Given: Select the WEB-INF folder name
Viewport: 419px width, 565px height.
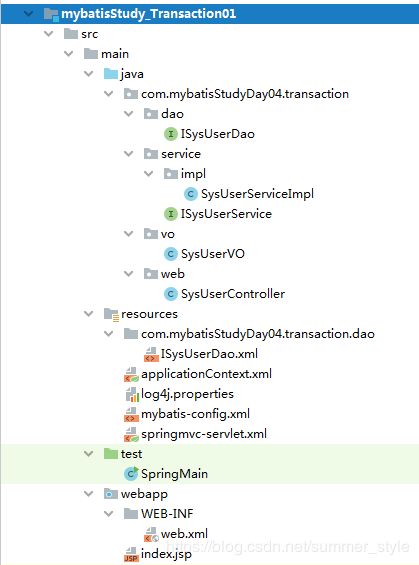Looking at the screenshot, I should [167, 514].
